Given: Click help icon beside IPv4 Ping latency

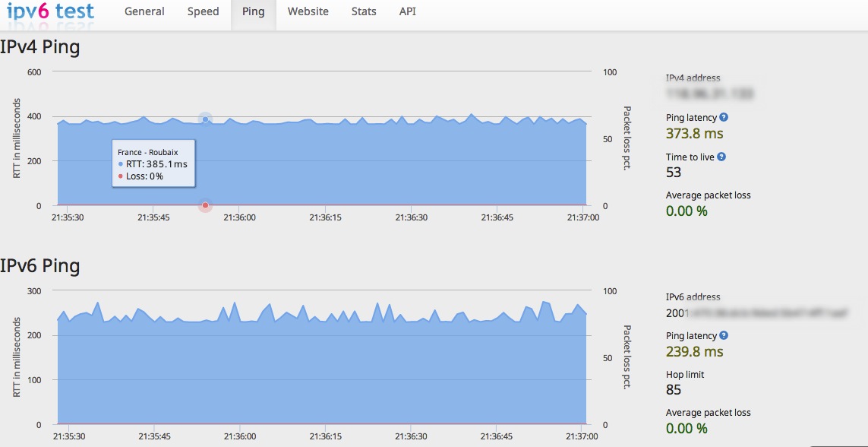Looking at the screenshot, I should pos(724,117).
